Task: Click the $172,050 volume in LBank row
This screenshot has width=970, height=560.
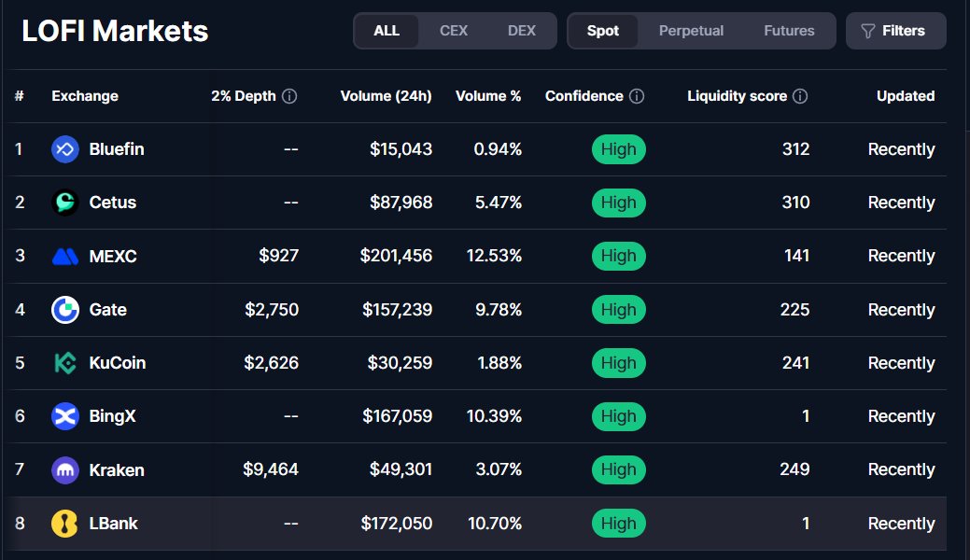Action: pyautogui.click(x=397, y=524)
